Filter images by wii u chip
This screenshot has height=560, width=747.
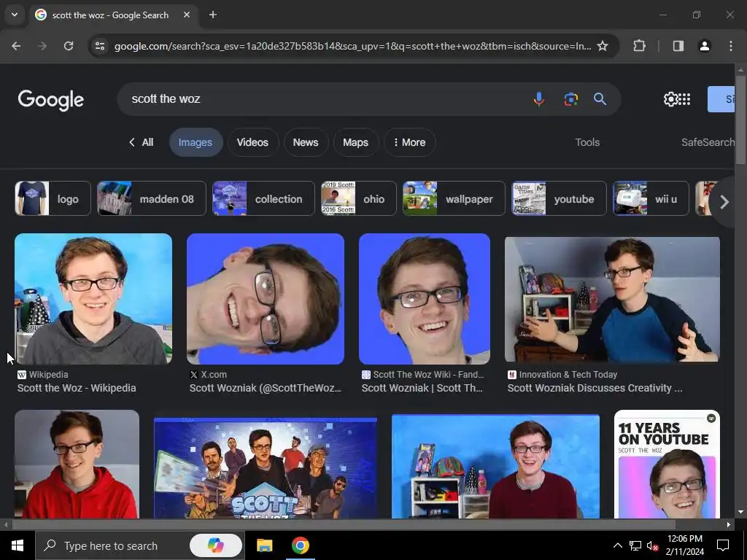coord(651,198)
